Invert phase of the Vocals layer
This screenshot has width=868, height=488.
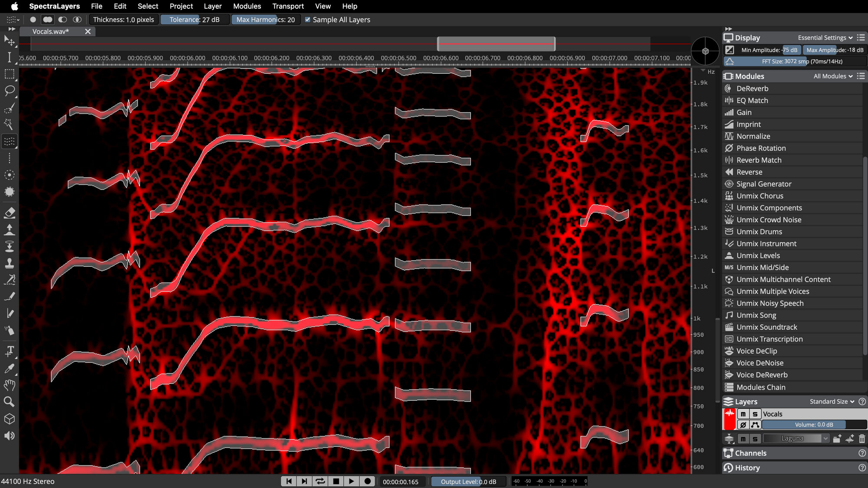[x=743, y=425]
